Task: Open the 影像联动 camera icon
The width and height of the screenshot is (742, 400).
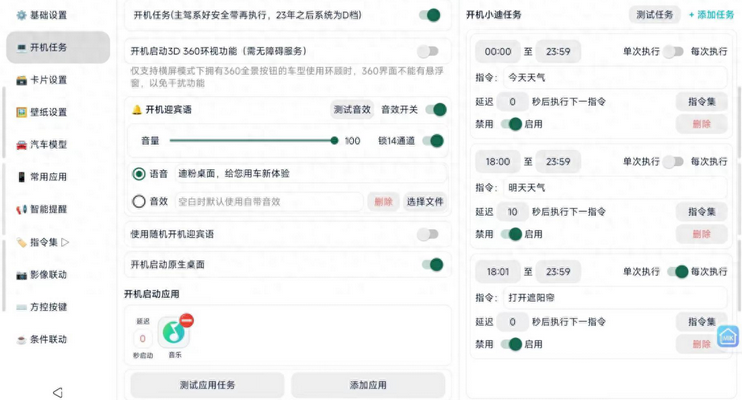Action: pos(21,274)
